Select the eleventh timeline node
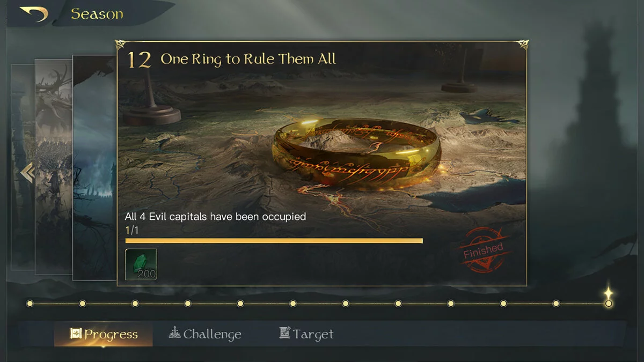Image resolution: width=644 pixels, height=362 pixels. [x=556, y=304]
